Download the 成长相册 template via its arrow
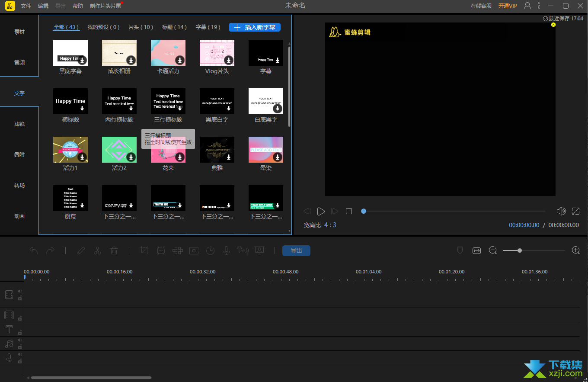 [131, 60]
